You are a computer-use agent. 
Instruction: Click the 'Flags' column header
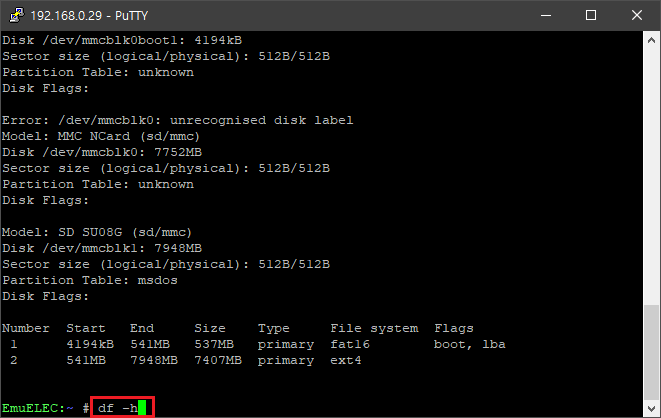coord(454,329)
